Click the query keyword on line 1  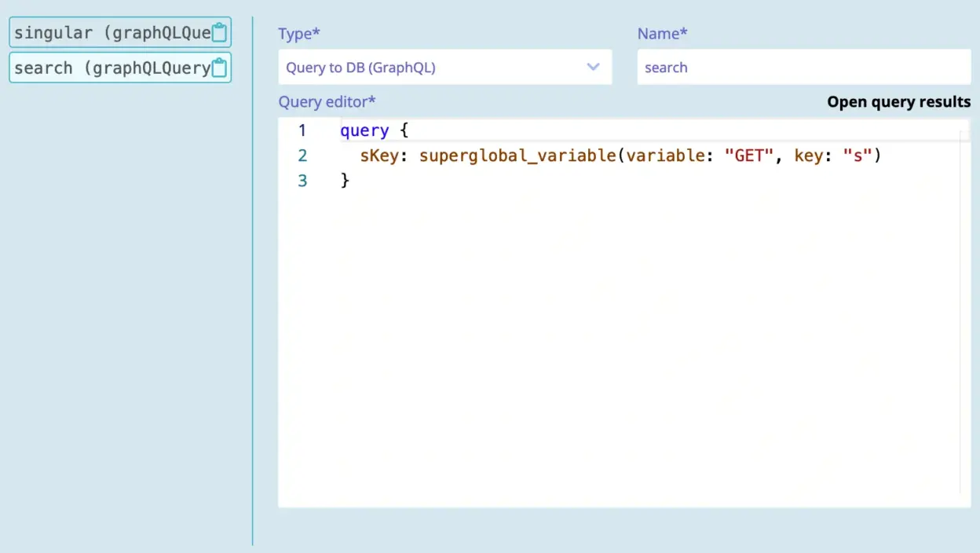364,130
